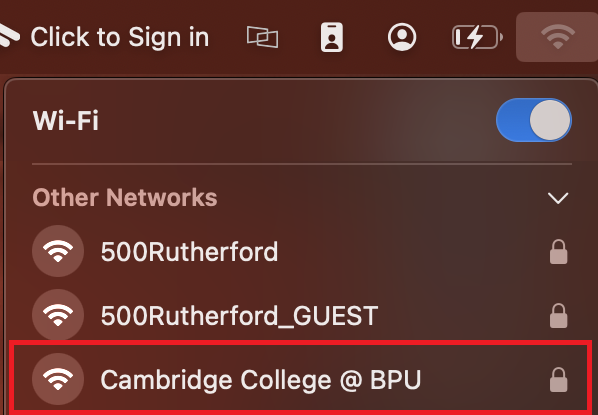Join the 500Rutherford network
Viewport: 598px width, 415px height.
(x=300, y=251)
